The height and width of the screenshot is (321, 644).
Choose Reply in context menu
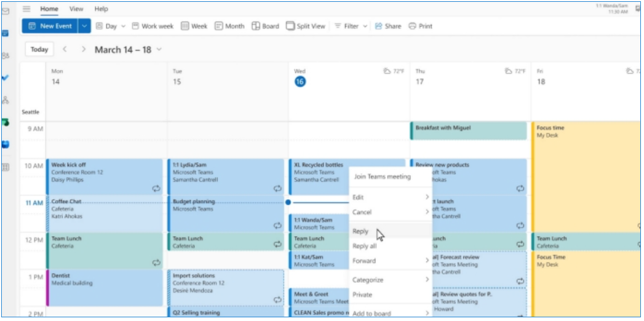point(390,231)
